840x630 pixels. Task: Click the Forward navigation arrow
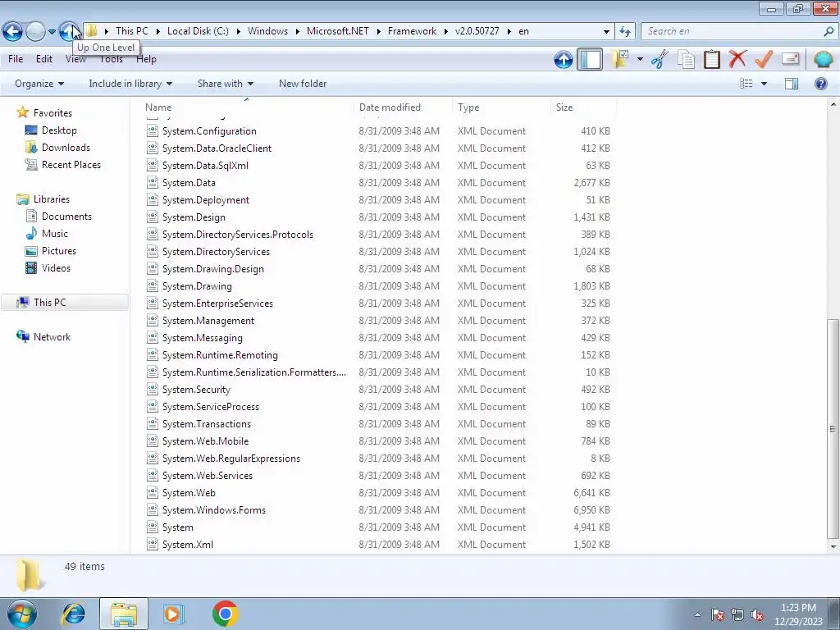[x=35, y=32]
